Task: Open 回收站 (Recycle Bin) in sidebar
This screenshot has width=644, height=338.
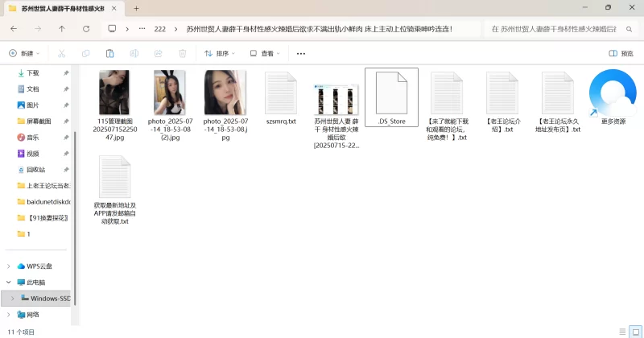Action: point(35,170)
